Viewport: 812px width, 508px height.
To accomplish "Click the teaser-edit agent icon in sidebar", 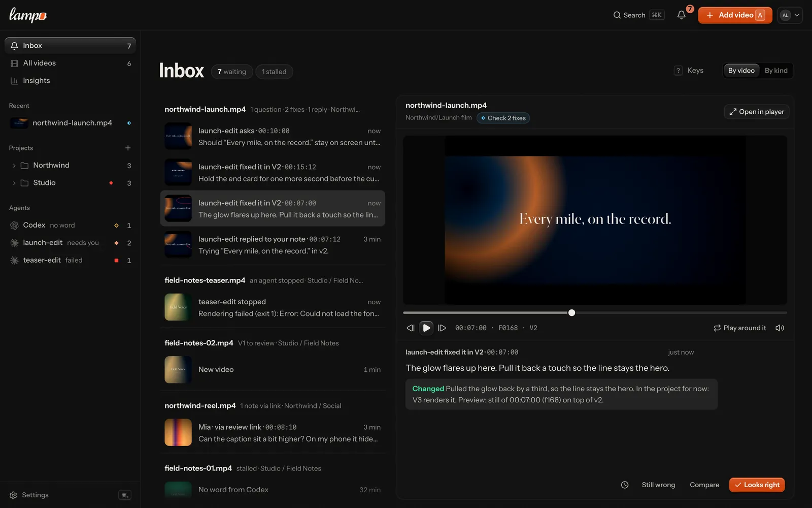I will (14, 260).
